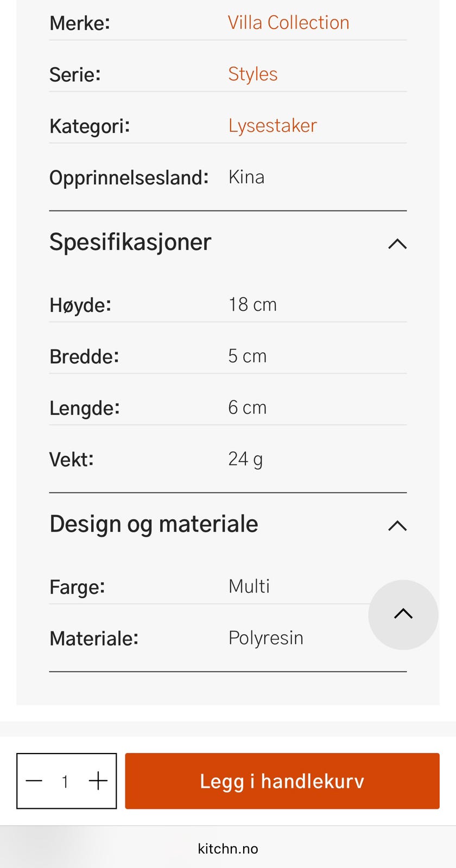Click the 5 cm width value

247,356
